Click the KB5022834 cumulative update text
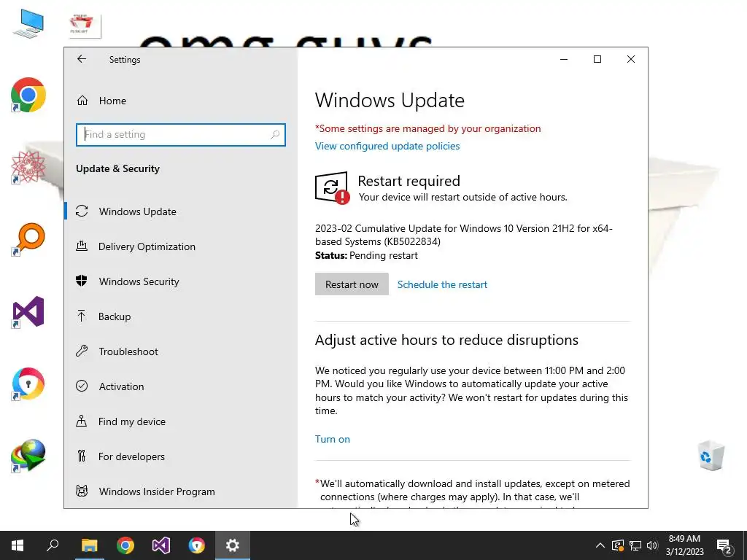Image resolution: width=747 pixels, height=560 pixels. 463,235
